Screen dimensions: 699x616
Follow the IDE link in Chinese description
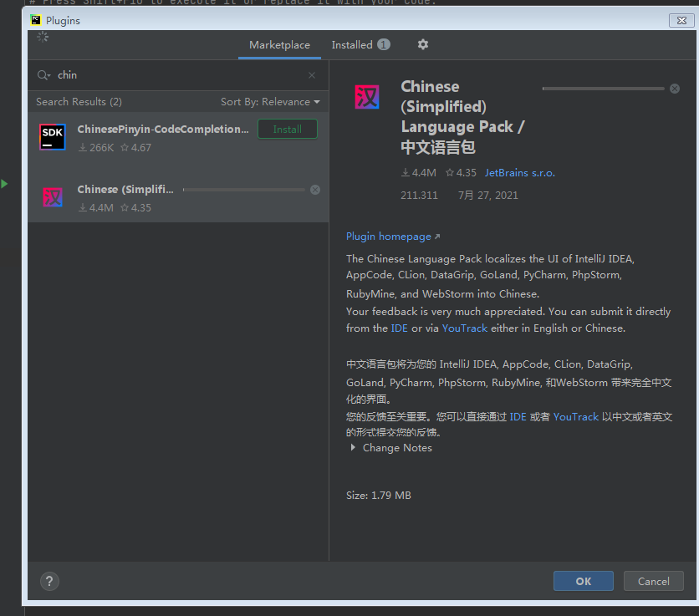(x=518, y=417)
